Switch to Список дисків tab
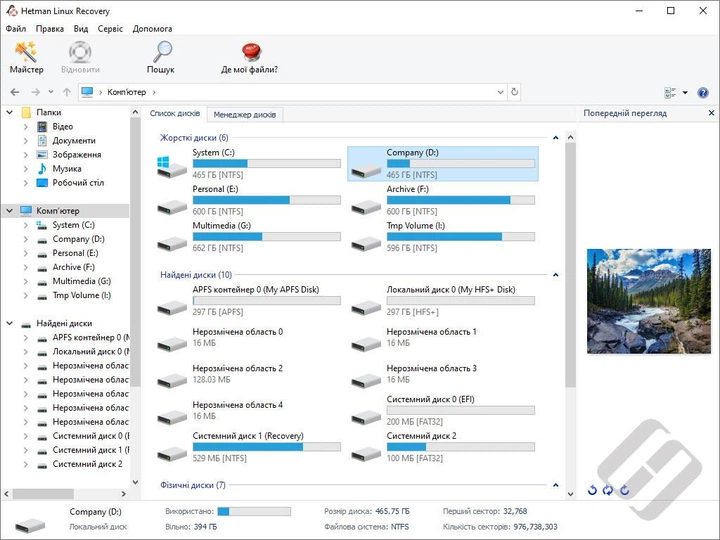 pyautogui.click(x=174, y=113)
